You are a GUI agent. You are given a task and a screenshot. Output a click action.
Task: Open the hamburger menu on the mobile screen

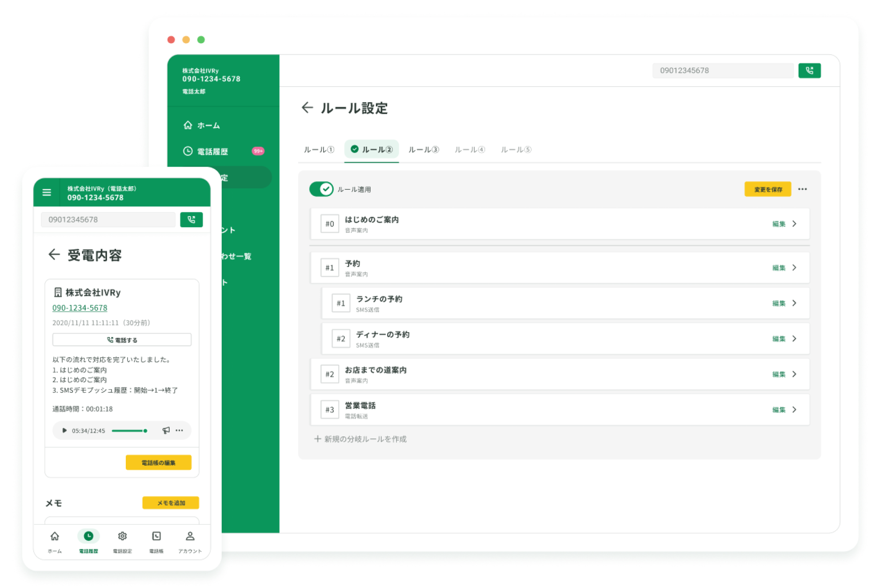click(47, 192)
